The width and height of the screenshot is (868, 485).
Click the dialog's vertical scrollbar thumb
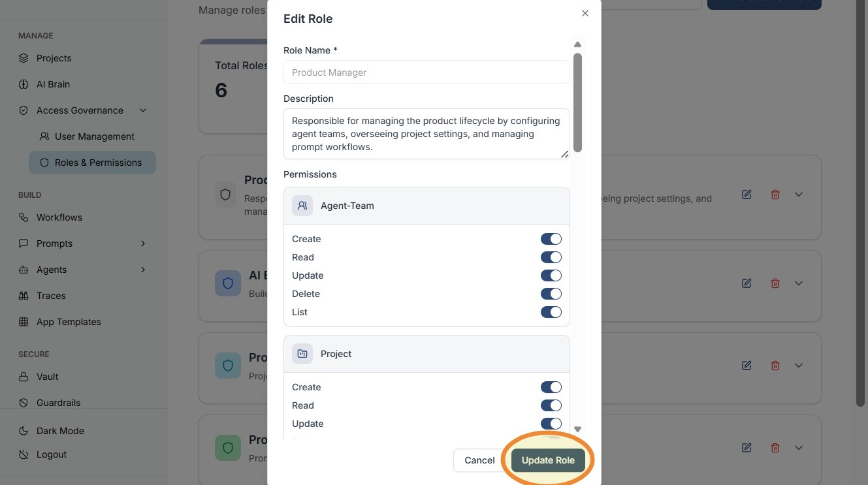pos(577,102)
